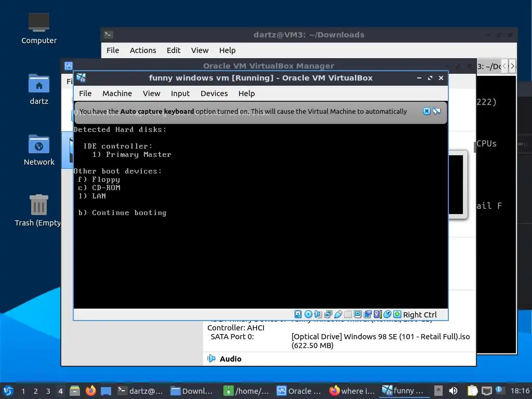Open View menu in the terminal window

tap(199, 50)
